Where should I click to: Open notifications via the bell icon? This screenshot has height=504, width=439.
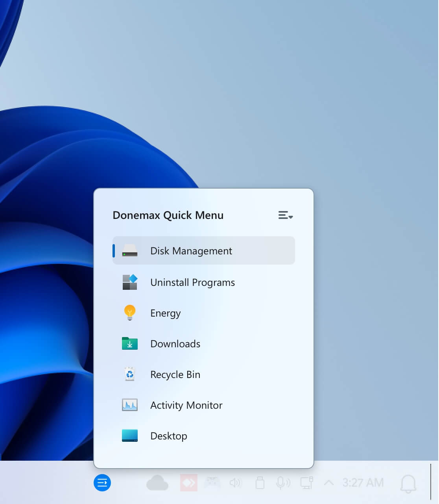(x=408, y=484)
